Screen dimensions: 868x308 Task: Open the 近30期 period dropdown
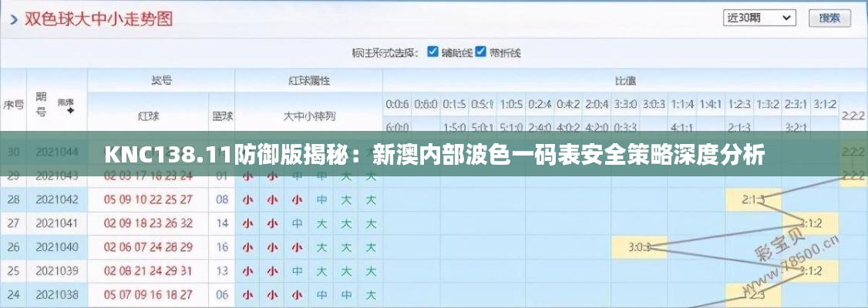tap(759, 18)
